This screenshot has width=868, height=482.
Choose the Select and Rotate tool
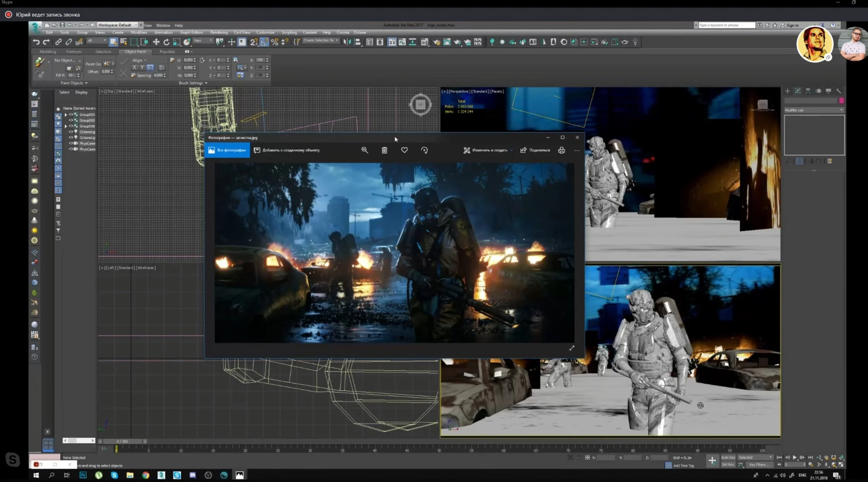click(x=166, y=42)
